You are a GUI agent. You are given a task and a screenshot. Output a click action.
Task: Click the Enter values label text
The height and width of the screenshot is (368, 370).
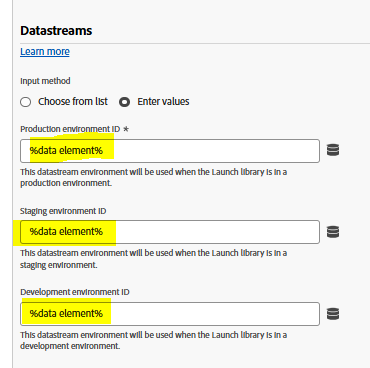163,101
